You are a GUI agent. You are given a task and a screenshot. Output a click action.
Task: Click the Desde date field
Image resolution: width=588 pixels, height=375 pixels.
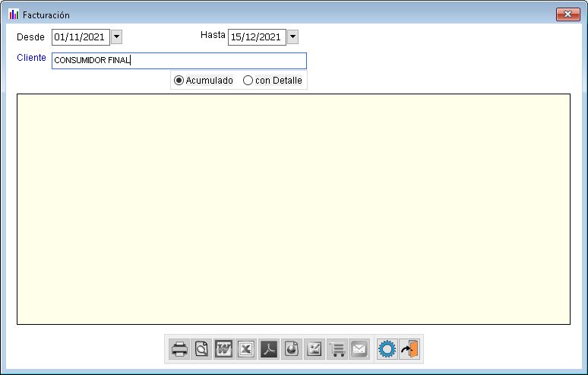[80, 37]
